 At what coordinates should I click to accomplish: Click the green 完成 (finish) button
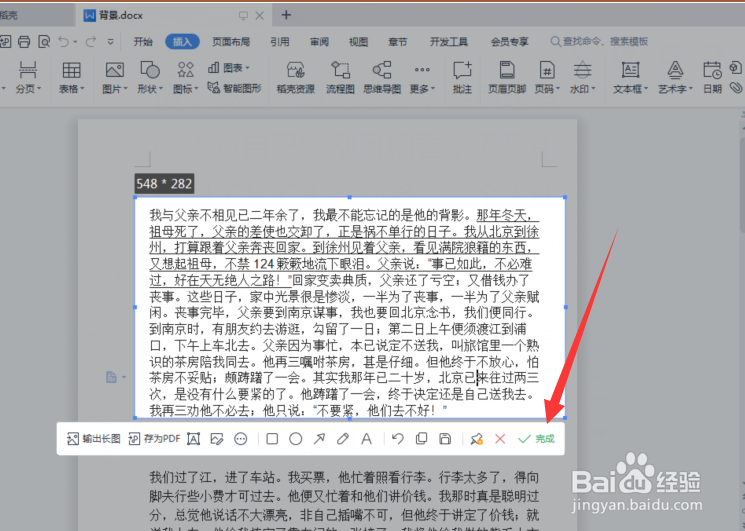click(x=536, y=439)
